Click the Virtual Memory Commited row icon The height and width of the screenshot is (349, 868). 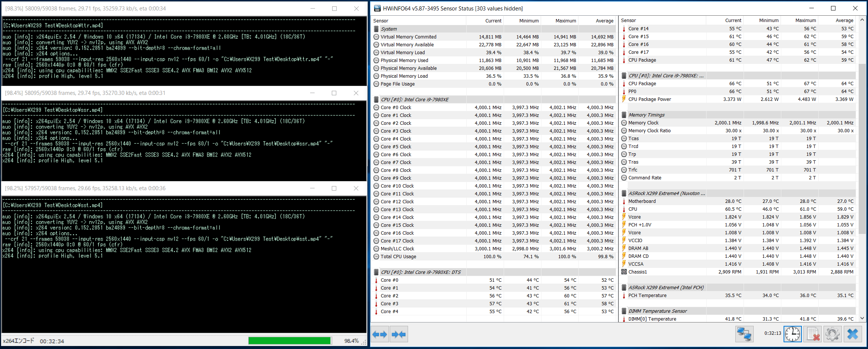(x=376, y=37)
